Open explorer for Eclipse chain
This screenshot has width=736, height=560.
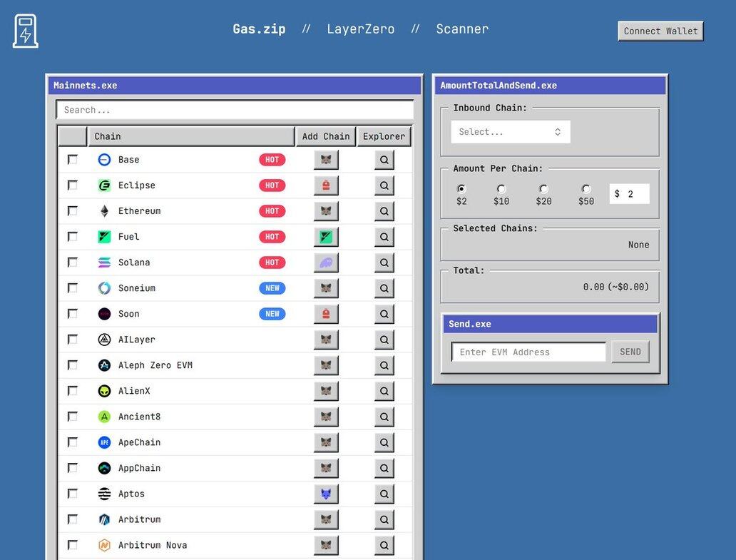[x=384, y=185]
